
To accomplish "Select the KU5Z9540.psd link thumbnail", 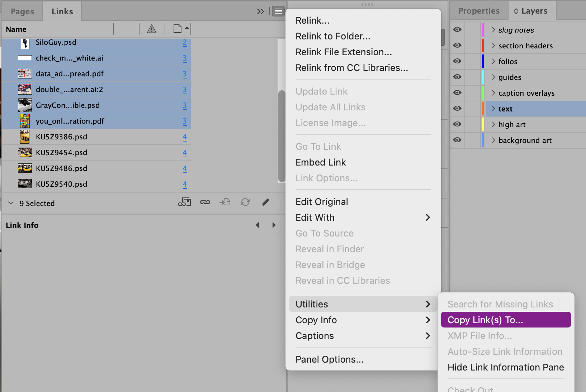I will 25,184.
